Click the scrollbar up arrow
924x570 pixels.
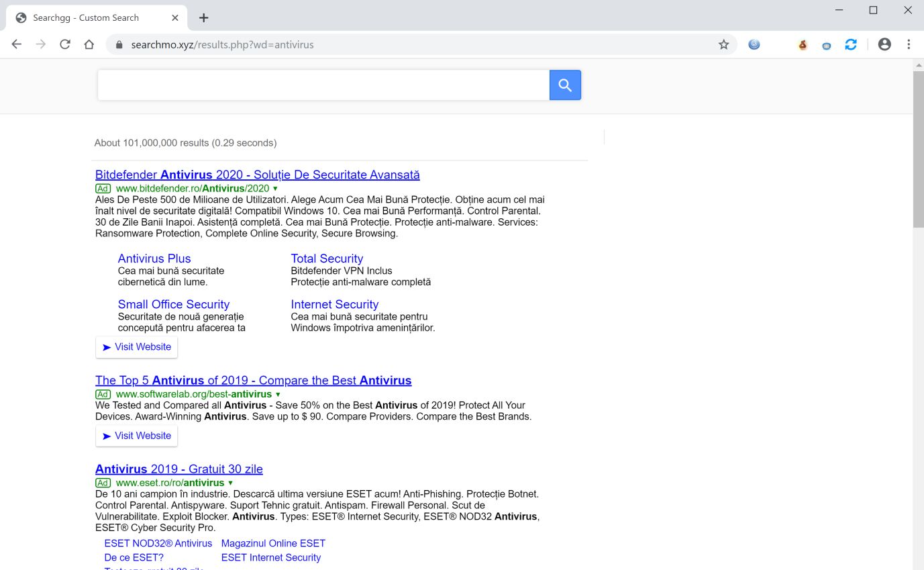click(918, 64)
